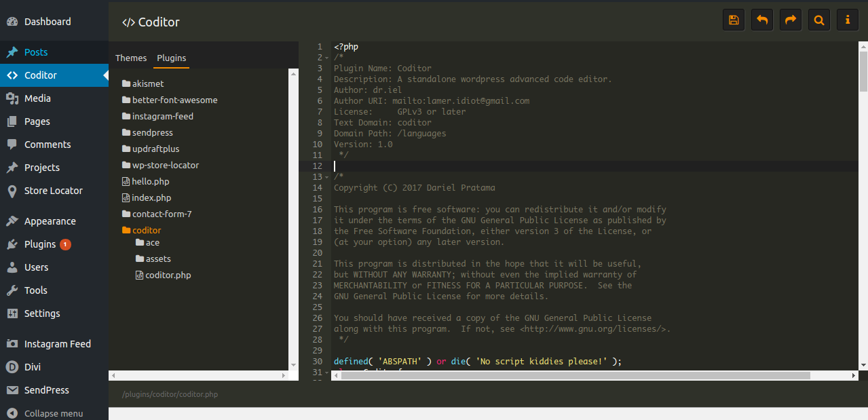Click the Plugins plug icon
Image resolution: width=868 pixels, height=420 pixels.
[12, 244]
